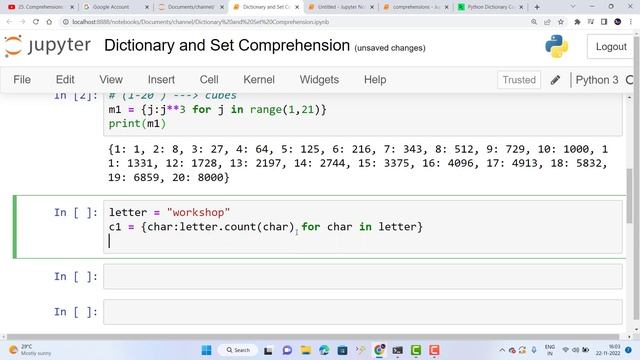Screen dimensions: 640x360
Task: Open the Help menu
Action: click(x=375, y=80)
